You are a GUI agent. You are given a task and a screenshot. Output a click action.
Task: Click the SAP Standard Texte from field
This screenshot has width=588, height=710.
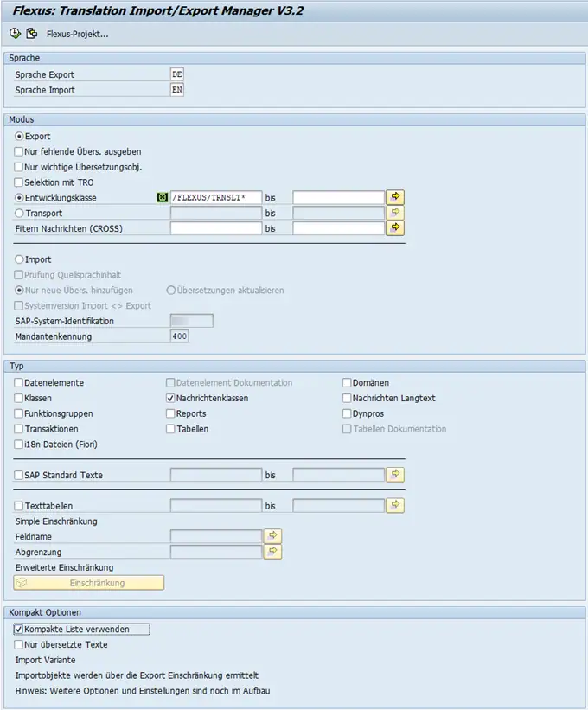click(216, 475)
